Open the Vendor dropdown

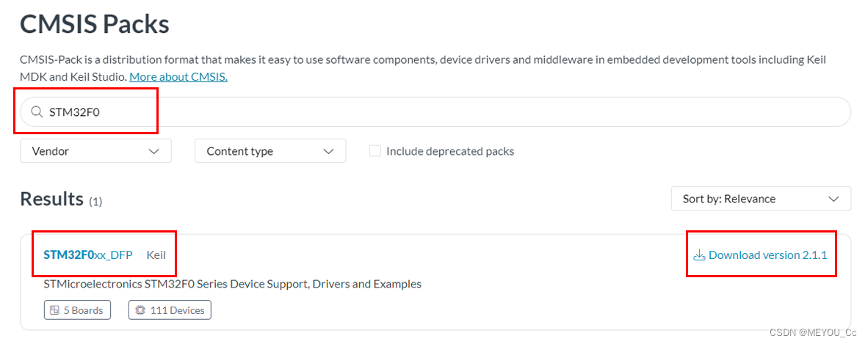point(95,151)
